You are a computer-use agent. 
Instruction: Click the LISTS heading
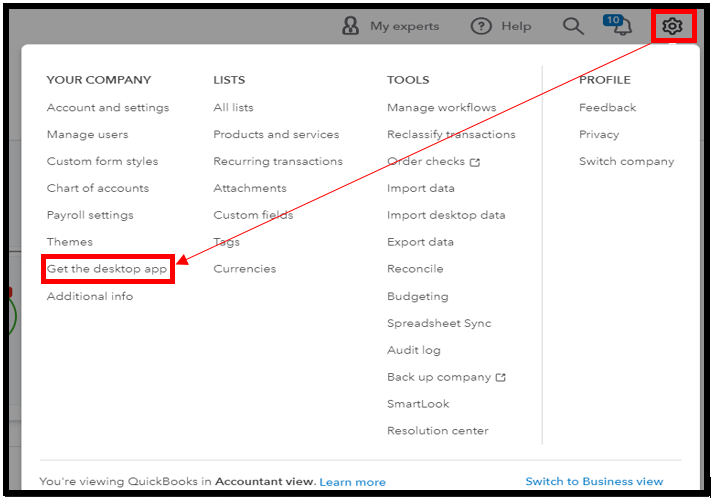pyautogui.click(x=229, y=80)
